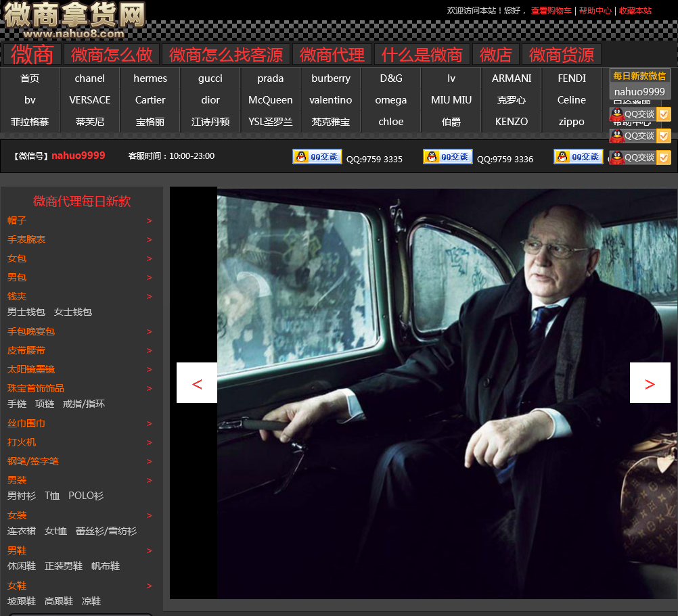Image resolution: width=678 pixels, height=616 pixels.
Task: Select the FENDI brand link
Action: (572, 78)
